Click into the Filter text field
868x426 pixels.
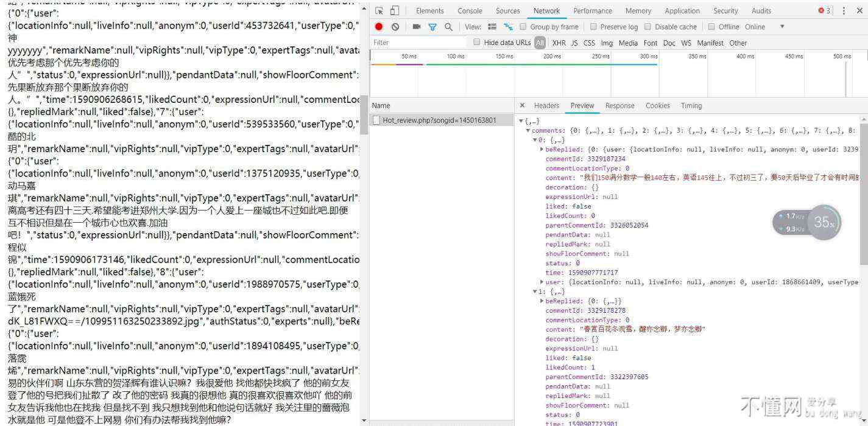(419, 43)
